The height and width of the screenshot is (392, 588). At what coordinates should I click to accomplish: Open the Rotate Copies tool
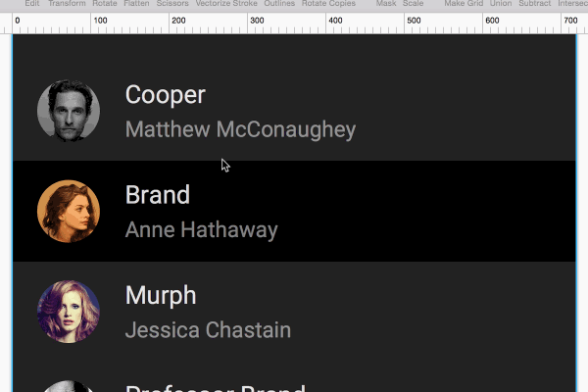pos(328,4)
